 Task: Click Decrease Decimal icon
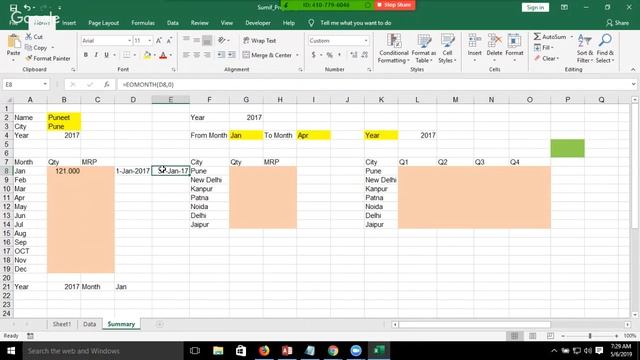[x=364, y=55]
